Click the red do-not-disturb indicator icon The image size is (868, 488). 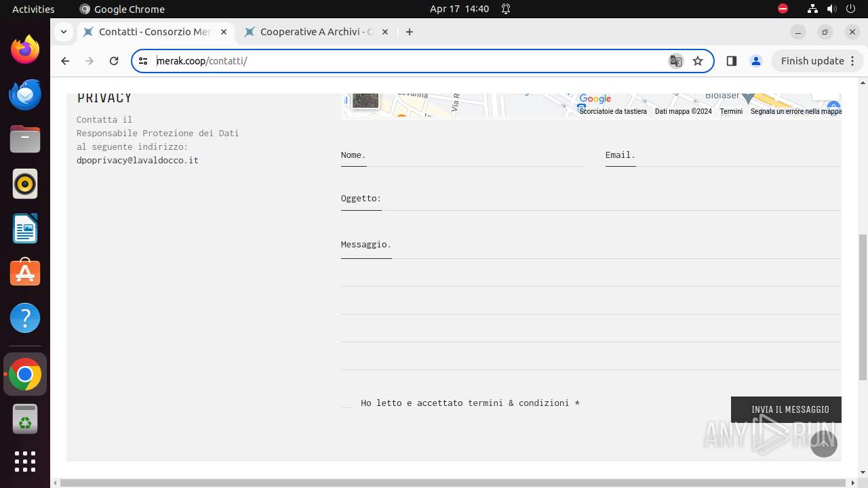click(x=783, y=9)
